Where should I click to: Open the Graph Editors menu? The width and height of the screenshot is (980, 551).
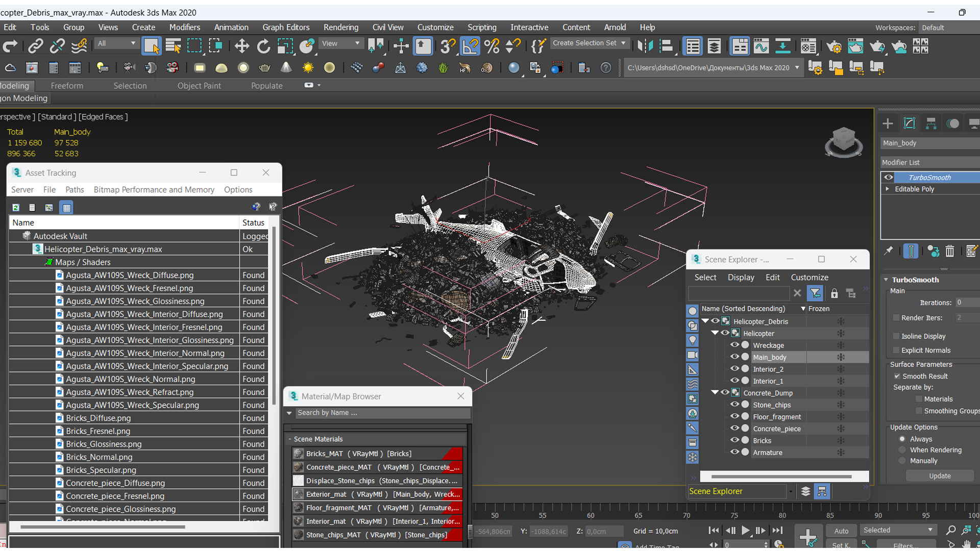point(286,27)
